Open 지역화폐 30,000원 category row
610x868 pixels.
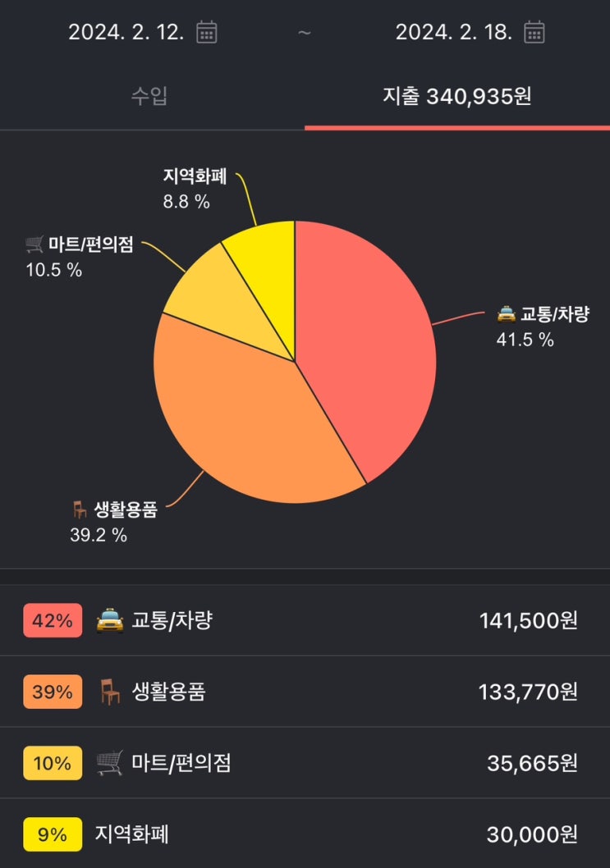pyautogui.click(x=305, y=834)
